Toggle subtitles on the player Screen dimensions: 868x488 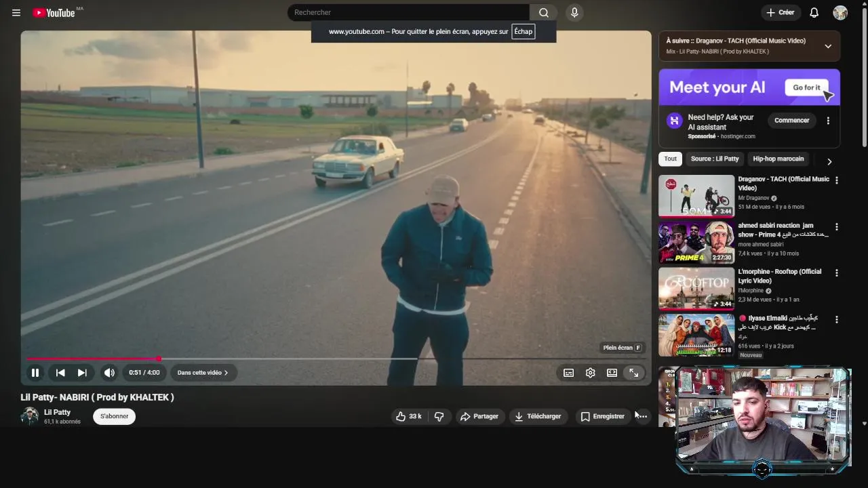pos(569,373)
